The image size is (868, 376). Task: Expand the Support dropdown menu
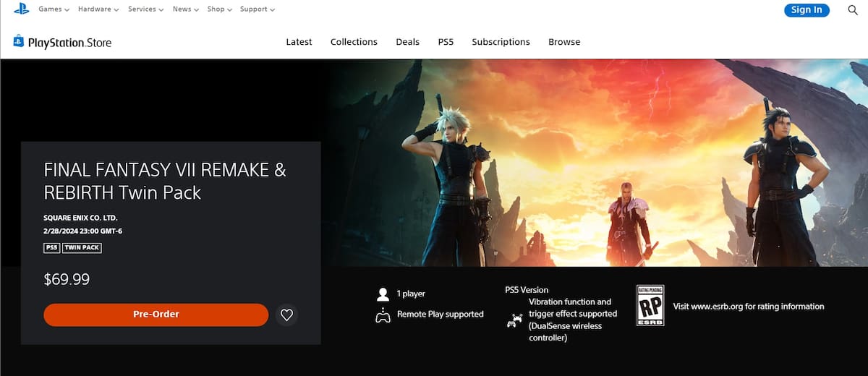pyautogui.click(x=257, y=9)
